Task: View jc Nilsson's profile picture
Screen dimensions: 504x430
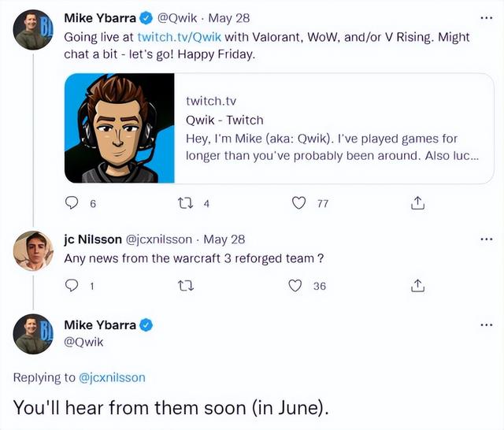Action: click(x=34, y=250)
